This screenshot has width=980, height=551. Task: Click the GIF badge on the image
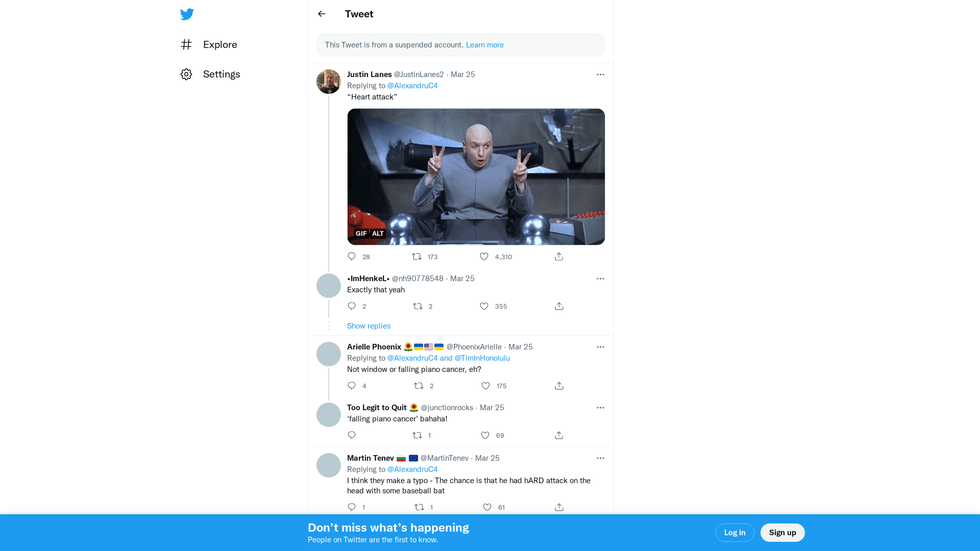pos(361,234)
